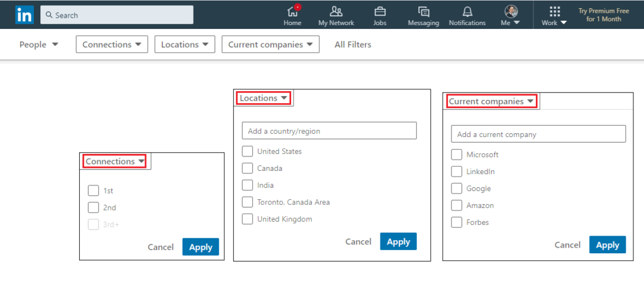Open All Filters
Screen dimensions: 644x291
(353, 44)
